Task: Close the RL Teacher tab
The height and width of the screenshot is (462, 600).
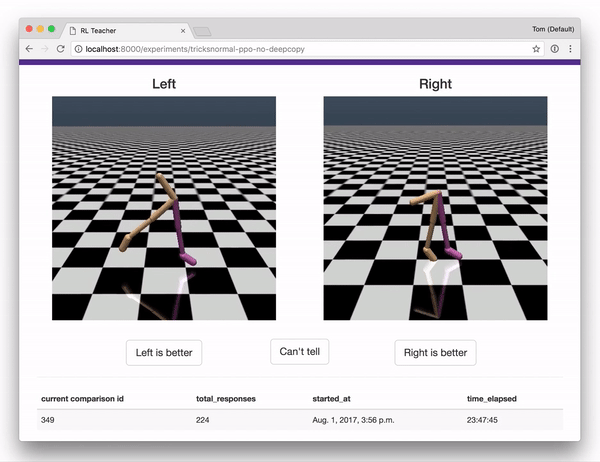Action: [183, 31]
